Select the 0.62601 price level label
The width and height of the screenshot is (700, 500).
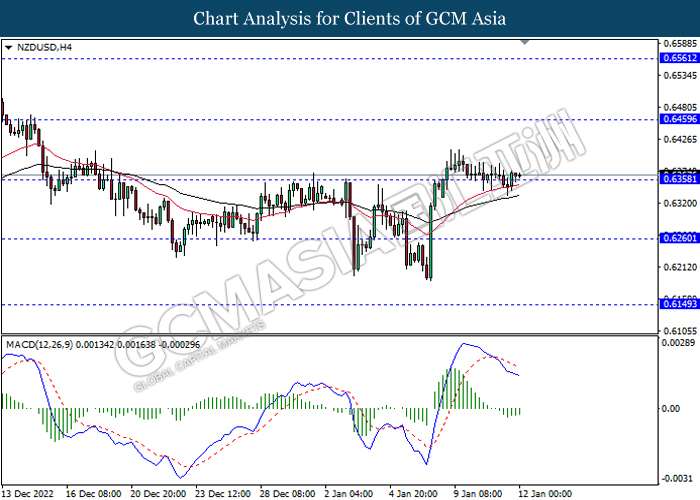(680, 238)
